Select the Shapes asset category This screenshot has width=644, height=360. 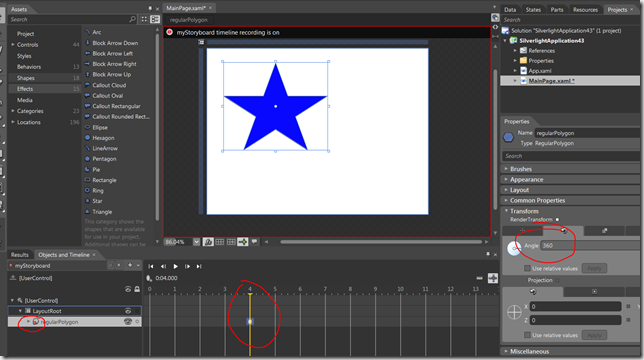click(x=25, y=78)
